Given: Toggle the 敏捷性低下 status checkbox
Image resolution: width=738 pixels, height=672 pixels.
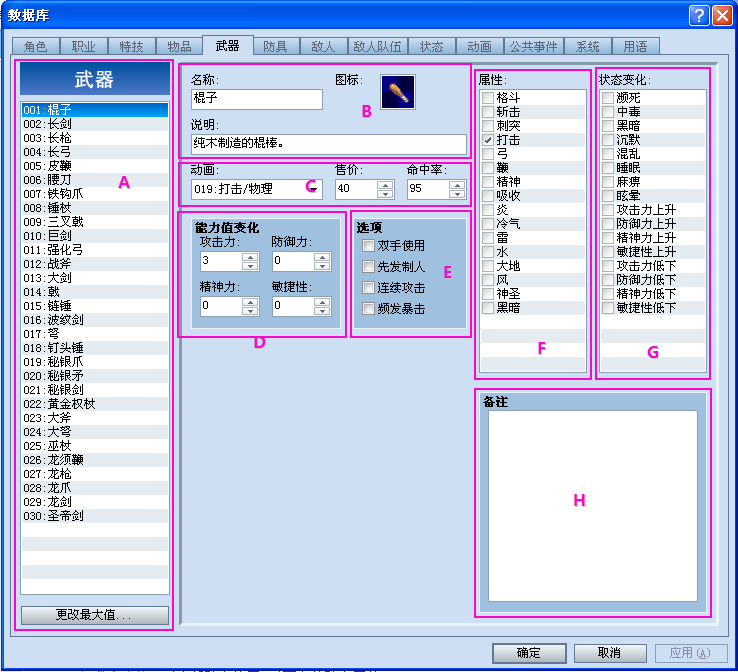Looking at the screenshot, I should [x=608, y=308].
